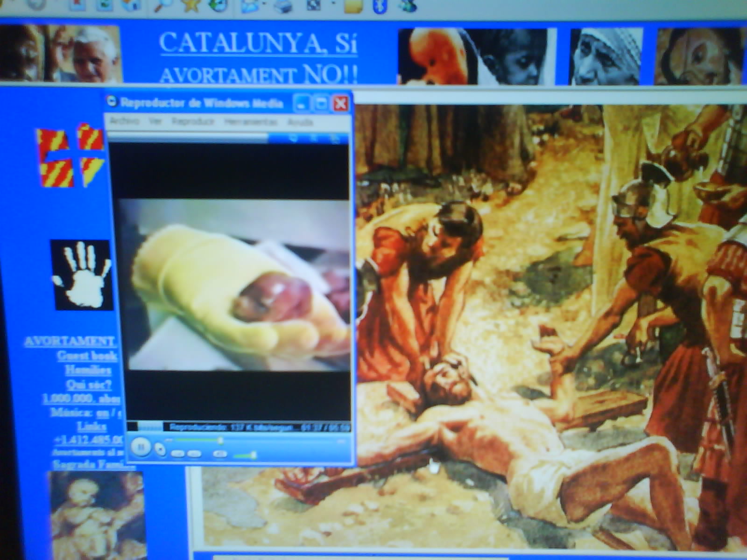
Task: Open the AVORTAMENT sidebar link
Action: pos(70,341)
